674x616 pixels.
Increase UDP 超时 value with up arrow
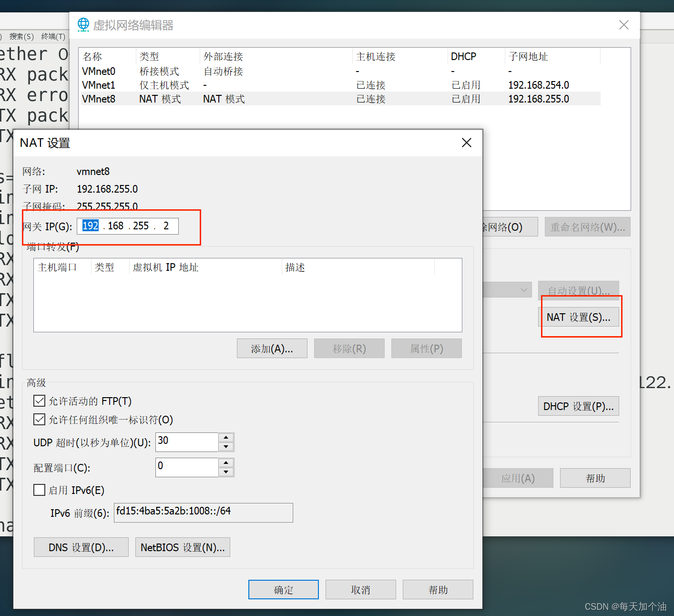(x=226, y=438)
